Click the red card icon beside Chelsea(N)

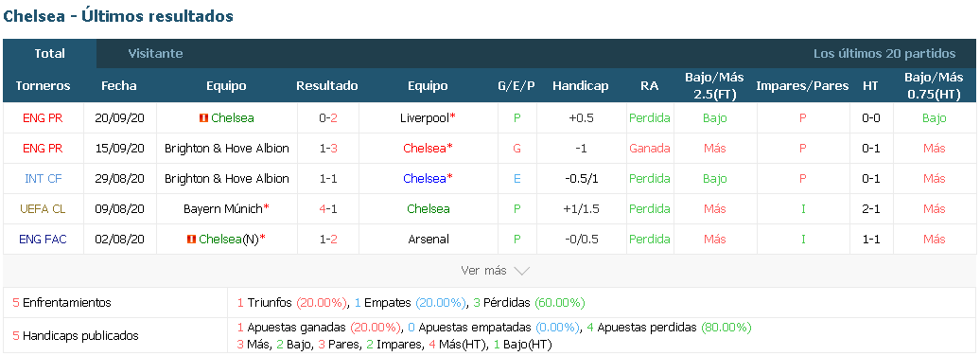191,239
